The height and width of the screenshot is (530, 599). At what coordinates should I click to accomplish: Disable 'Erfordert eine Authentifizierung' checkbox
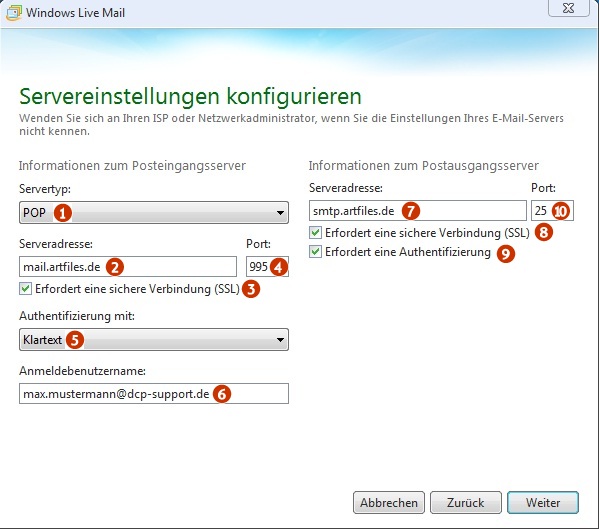pyautogui.click(x=316, y=252)
